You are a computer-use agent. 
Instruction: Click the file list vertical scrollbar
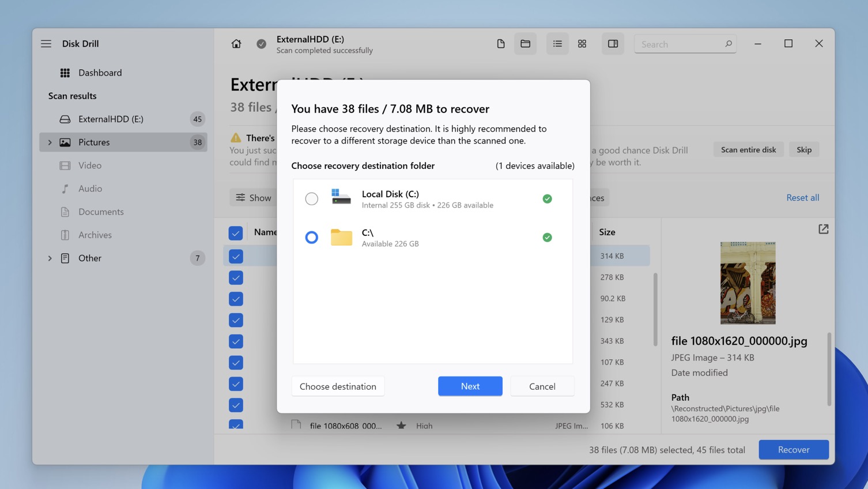[x=655, y=310]
